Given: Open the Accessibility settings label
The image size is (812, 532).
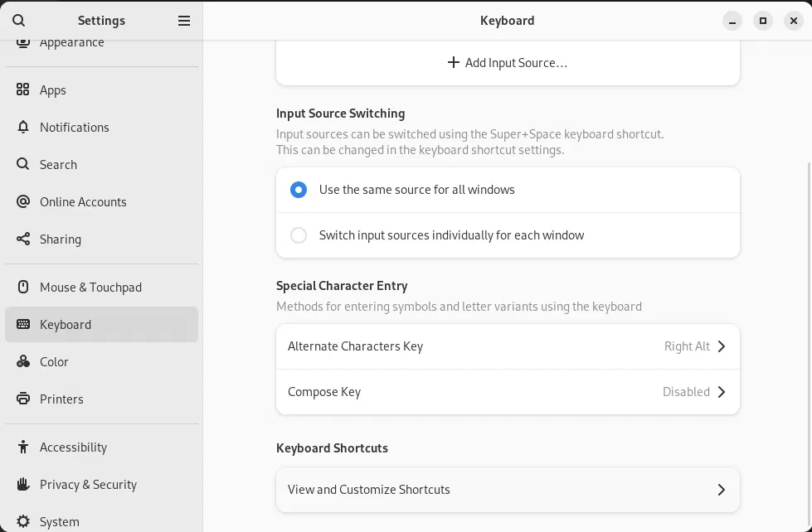Looking at the screenshot, I should coord(74,447).
